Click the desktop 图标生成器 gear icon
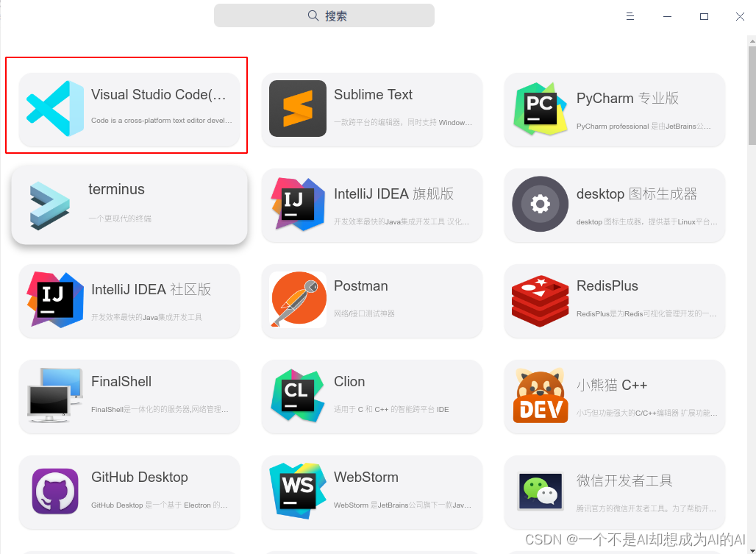The image size is (756, 554). (540, 204)
